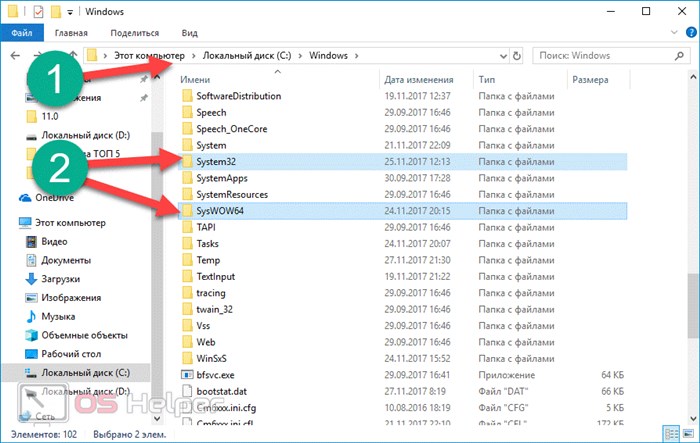Select the System folder icon
This screenshot has width=700, height=443.
pos(188,146)
